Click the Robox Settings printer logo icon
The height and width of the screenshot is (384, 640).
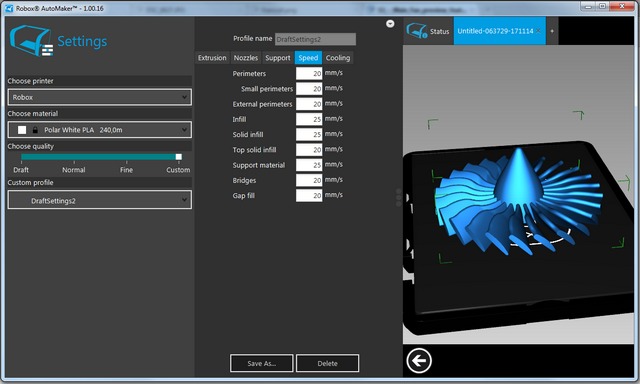[x=31, y=41]
